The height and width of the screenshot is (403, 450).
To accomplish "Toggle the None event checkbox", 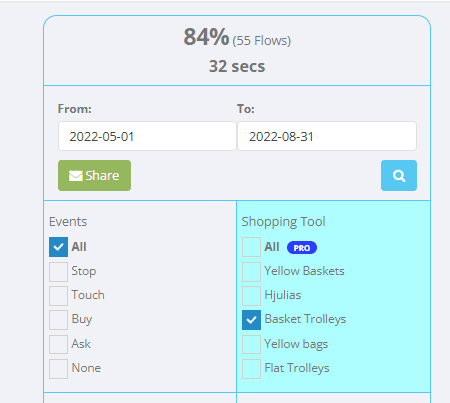I will click(x=58, y=369).
